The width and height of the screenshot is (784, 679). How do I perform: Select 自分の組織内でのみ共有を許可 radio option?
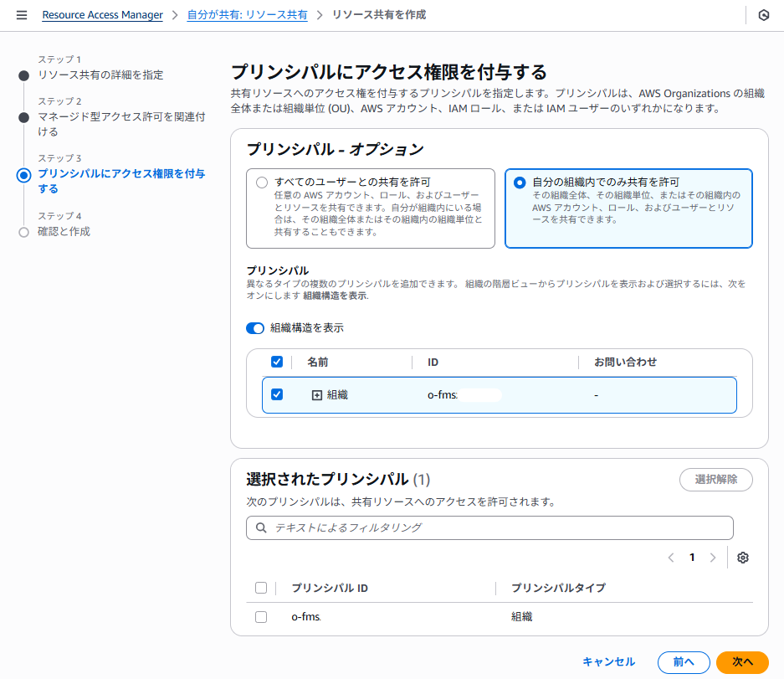(520, 183)
